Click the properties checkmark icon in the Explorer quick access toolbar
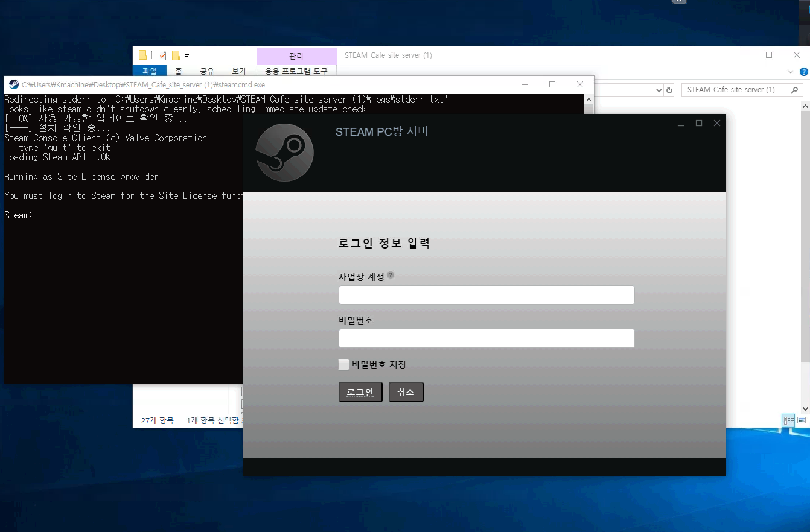The image size is (810, 532). coord(162,55)
